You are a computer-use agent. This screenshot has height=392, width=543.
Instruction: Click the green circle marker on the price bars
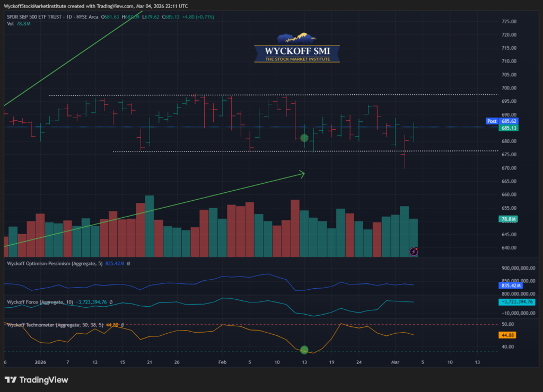[x=304, y=138]
